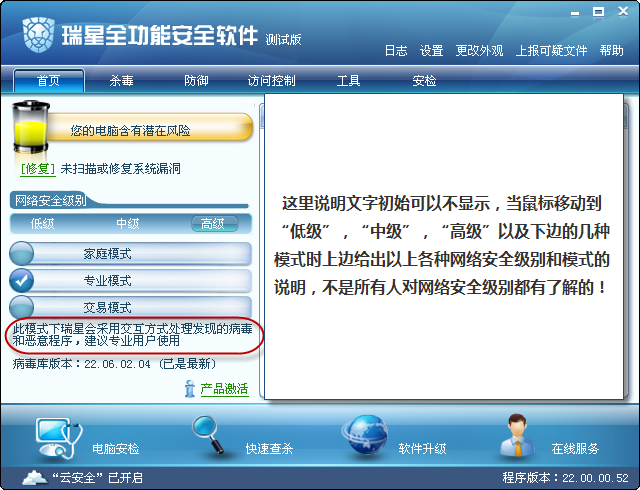Click the 程序版本 22.00.00.52 status text

click(565, 478)
